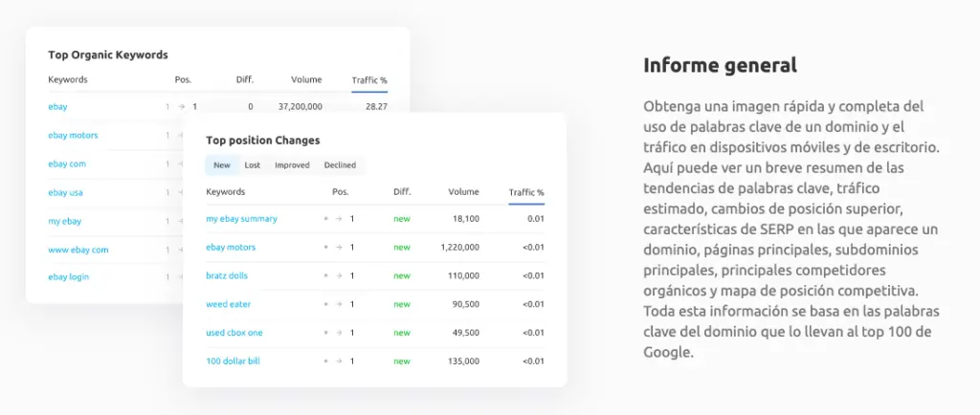This screenshot has height=415, width=980.
Task: Open the '100 dollar bill' keyword link
Action: point(234,361)
